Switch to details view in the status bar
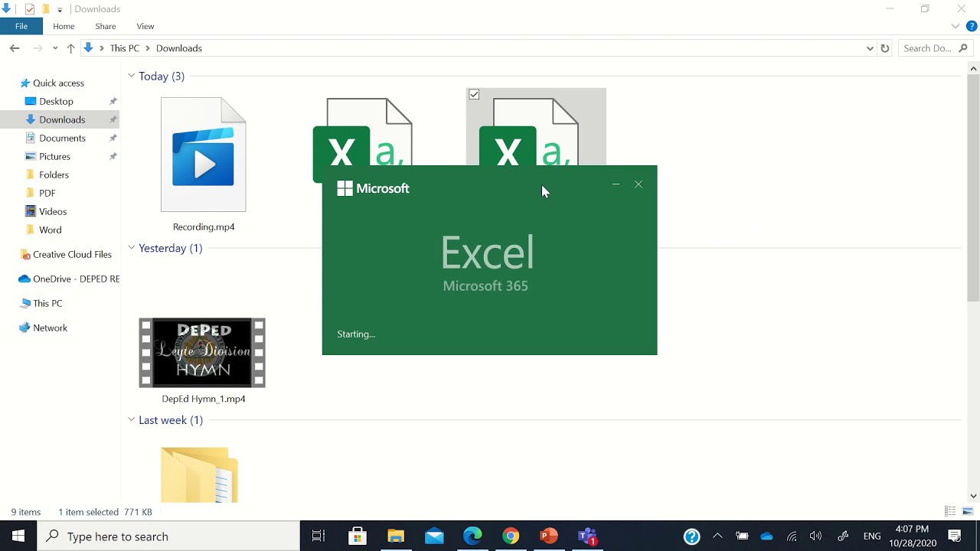Screen dimensions: 980x551 pyautogui.click(x=950, y=512)
